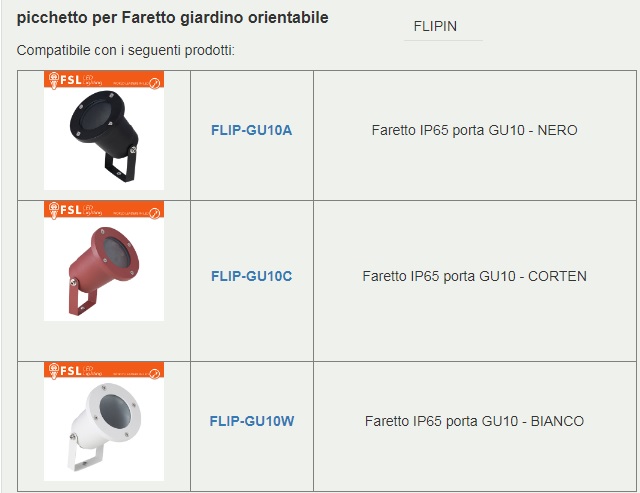Viewport: 640px width, 493px height.
Task: Click circular emblem on third orange banner
Action: click(x=155, y=374)
